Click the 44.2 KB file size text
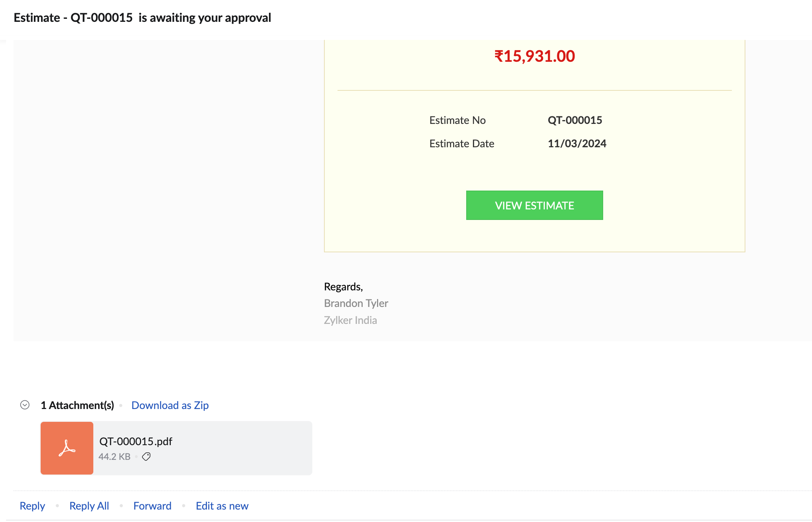 pyautogui.click(x=114, y=456)
